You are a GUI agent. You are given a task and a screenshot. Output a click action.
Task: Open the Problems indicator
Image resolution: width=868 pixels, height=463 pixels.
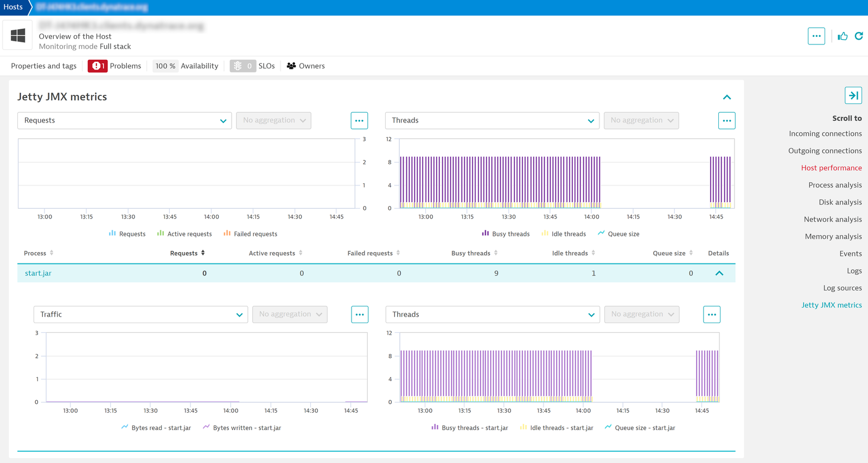pyautogui.click(x=114, y=66)
